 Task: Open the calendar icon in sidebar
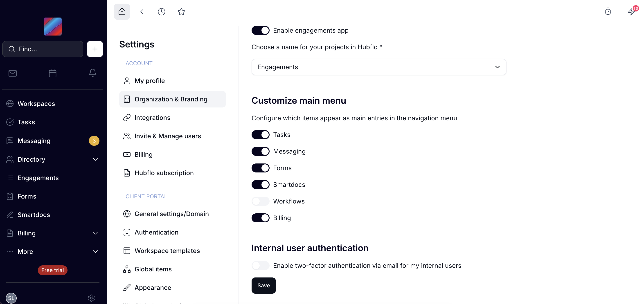click(x=52, y=73)
